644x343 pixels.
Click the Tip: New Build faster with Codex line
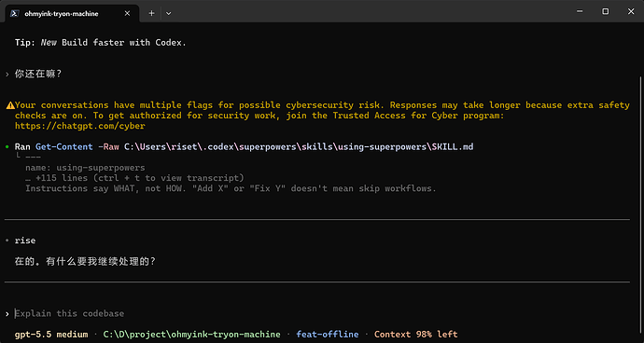pyautogui.click(x=101, y=42)
